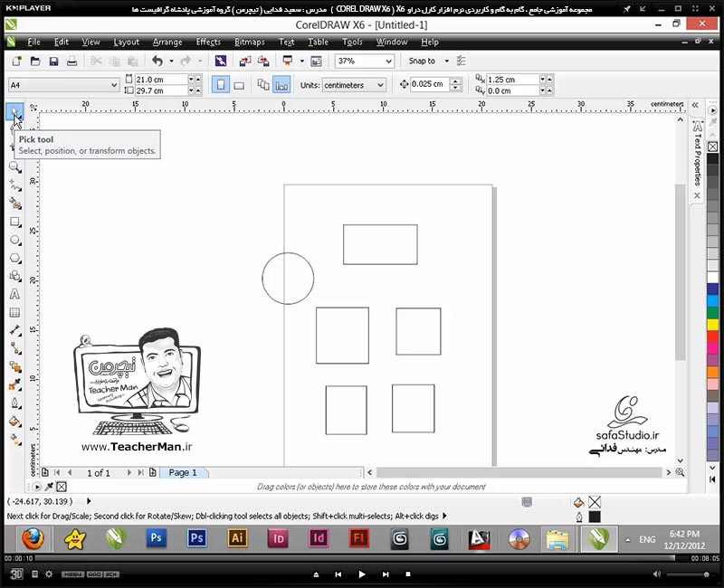Pick the red swatch in color palette
The image size is (724, 588).
712,337
